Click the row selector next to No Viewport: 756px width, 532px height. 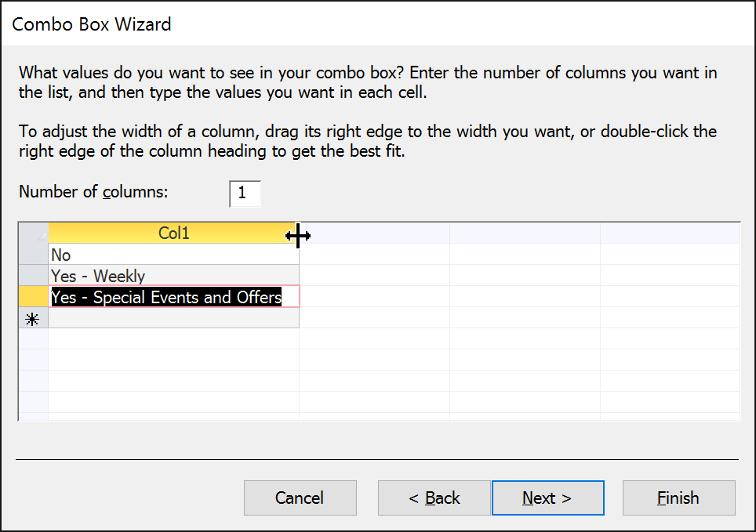pos(33,255)
